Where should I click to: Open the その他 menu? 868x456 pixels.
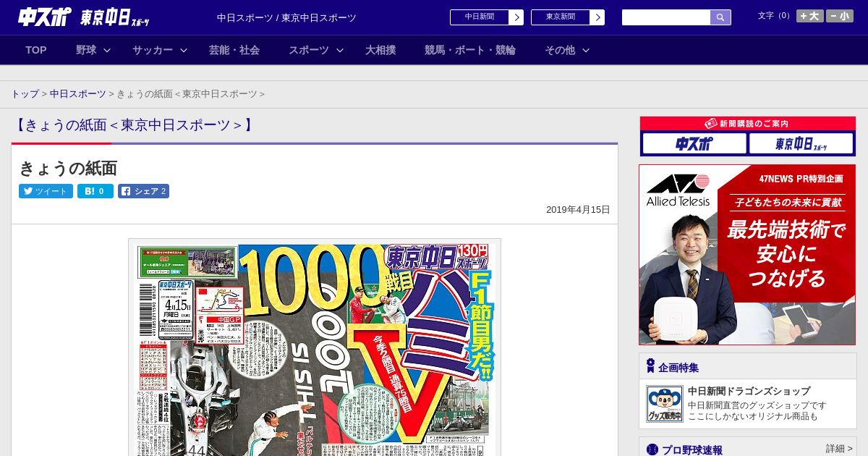[560, 50]
